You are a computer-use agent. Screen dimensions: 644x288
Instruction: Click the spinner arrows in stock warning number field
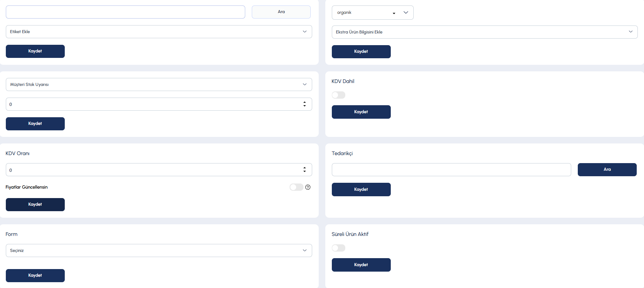305,104
